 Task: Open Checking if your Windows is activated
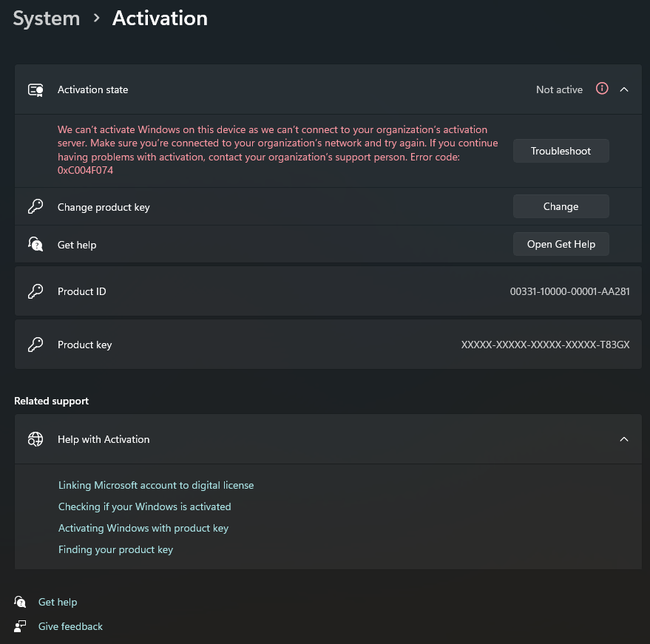point(145,506)
